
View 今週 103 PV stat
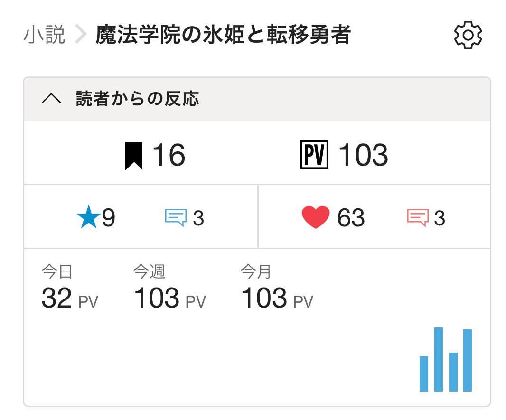169,298
